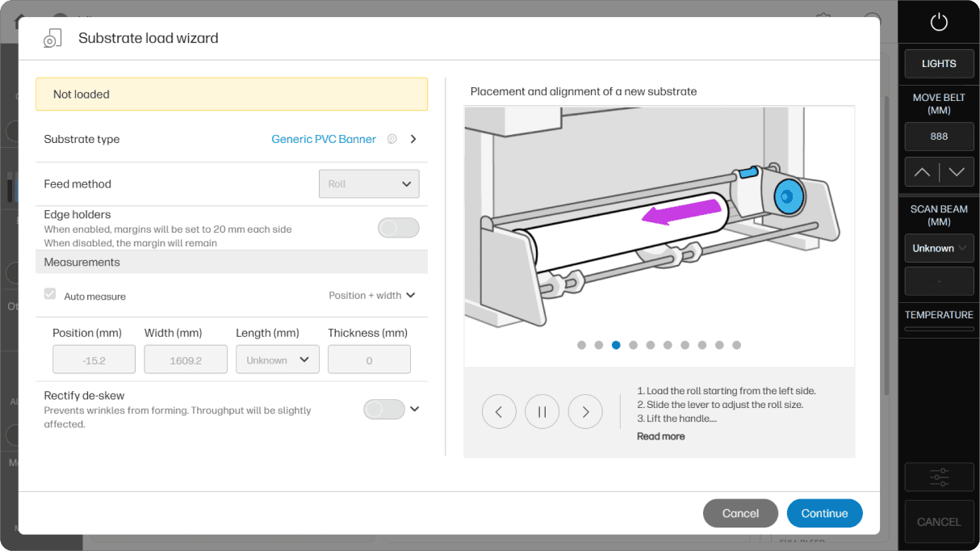Enable the Rectify de-skew toggle
This screenshot has height=551, width=980.
pyautogui.click(x=384, y=409)
